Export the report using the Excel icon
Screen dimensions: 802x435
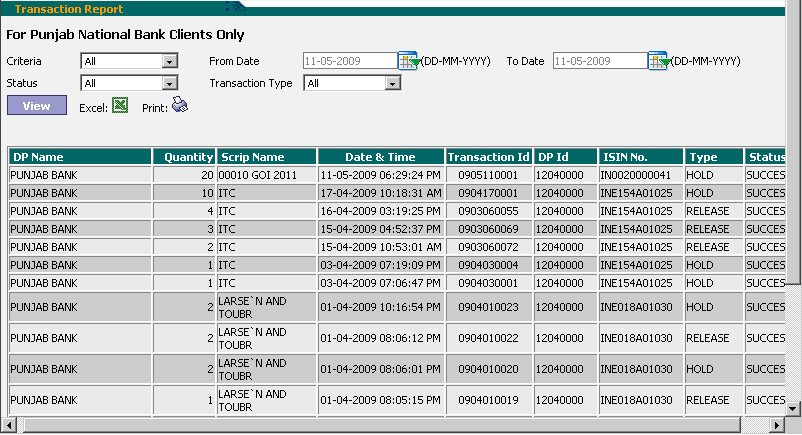119,105
